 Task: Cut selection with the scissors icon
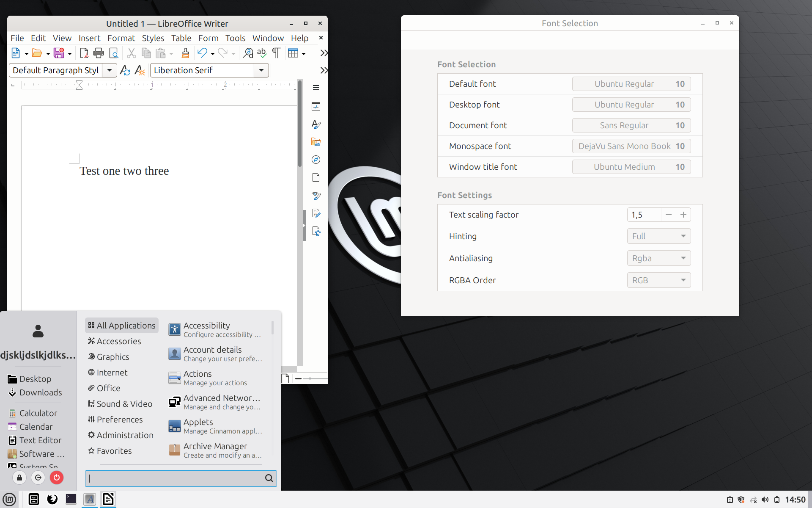[x=132, y=53]
